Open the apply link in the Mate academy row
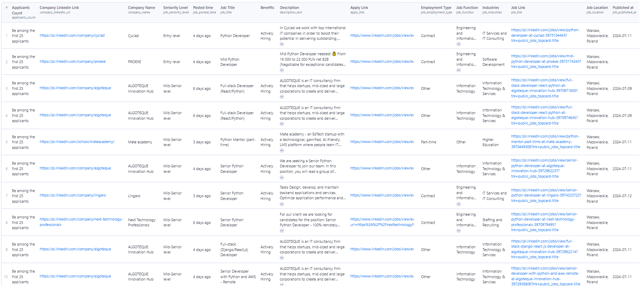The image size is (644, 286). 382,142
